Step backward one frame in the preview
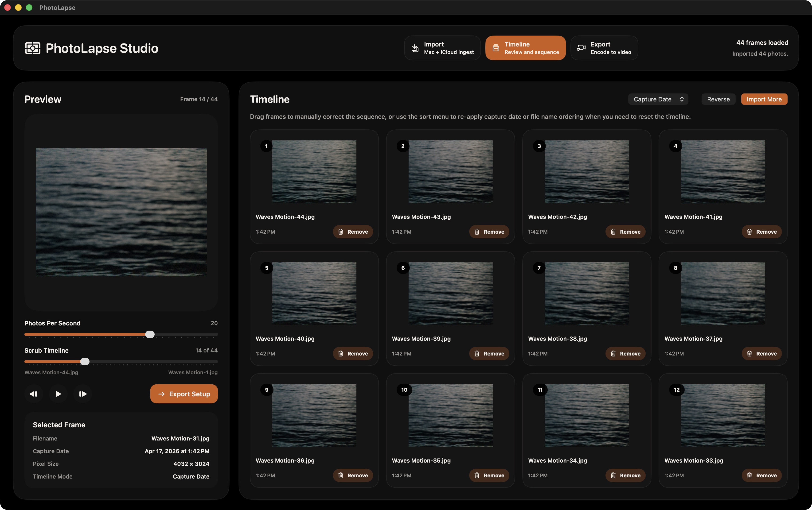 [33, 394]
